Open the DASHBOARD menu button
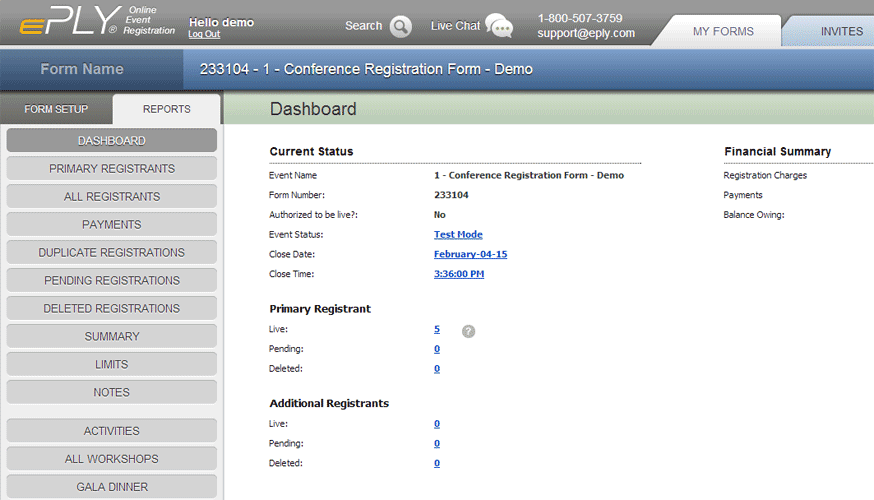Image resolution: width=874 pixels, height=500 pixels. pos(111,140)
